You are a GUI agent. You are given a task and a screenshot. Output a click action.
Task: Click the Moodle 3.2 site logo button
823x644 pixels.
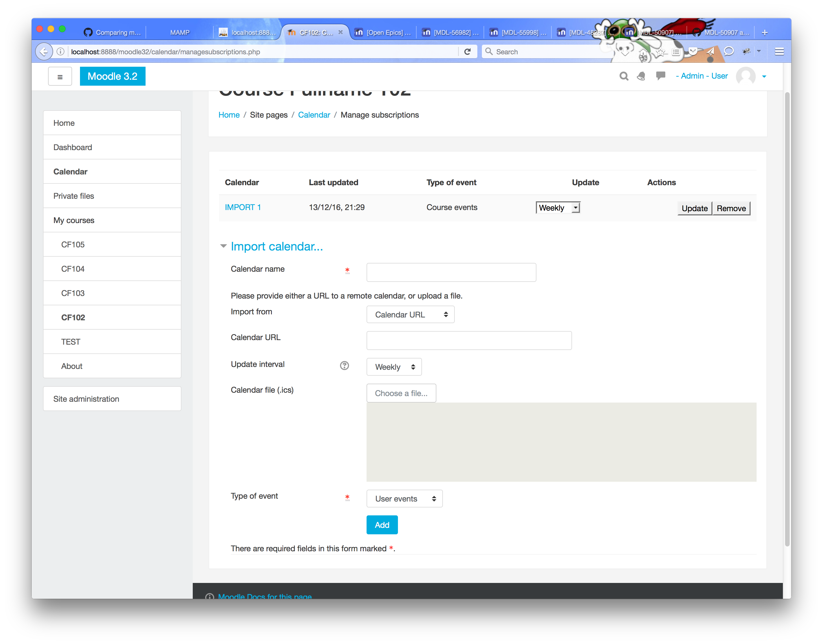[112, 76]
